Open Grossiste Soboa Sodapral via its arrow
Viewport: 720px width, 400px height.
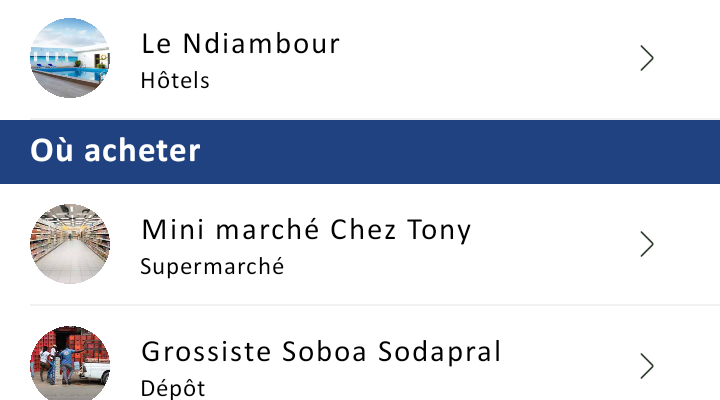647,366
